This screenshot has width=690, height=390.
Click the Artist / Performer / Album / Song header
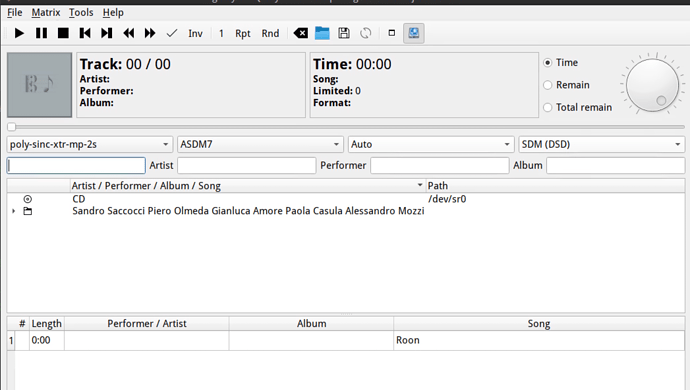tap(248, 186)
